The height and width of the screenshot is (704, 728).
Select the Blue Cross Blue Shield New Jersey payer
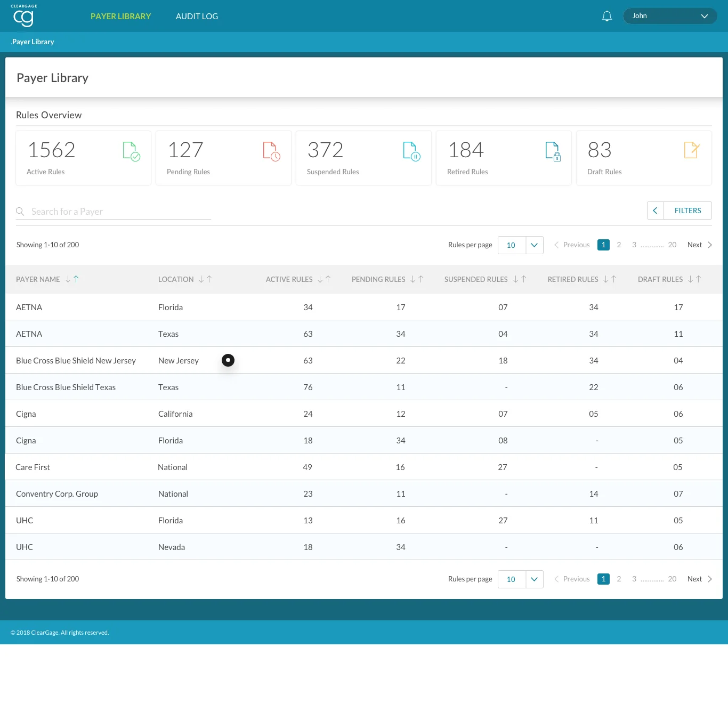pyautogui.click(x=76, y=361)
